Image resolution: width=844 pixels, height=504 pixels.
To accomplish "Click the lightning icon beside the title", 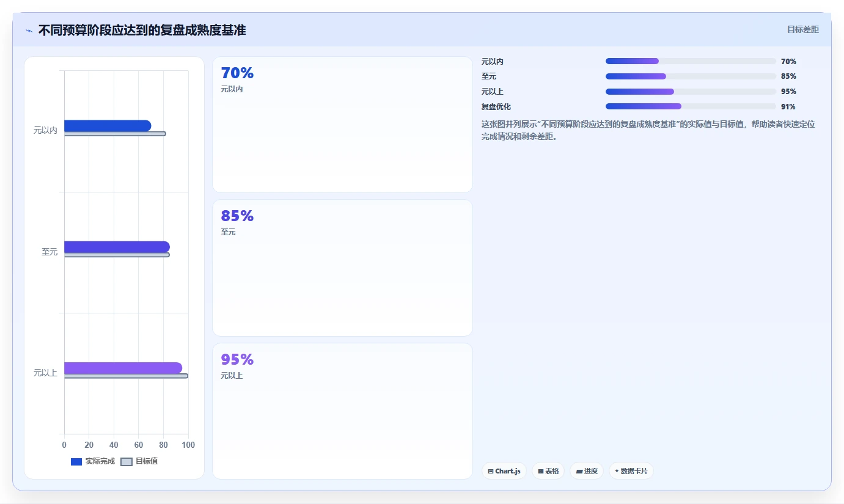I will 29,31.
